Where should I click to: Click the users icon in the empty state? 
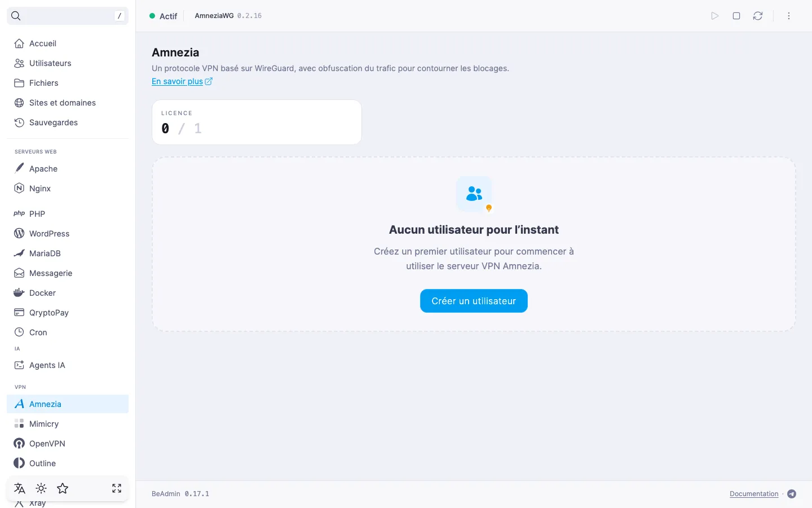[474, 194]
